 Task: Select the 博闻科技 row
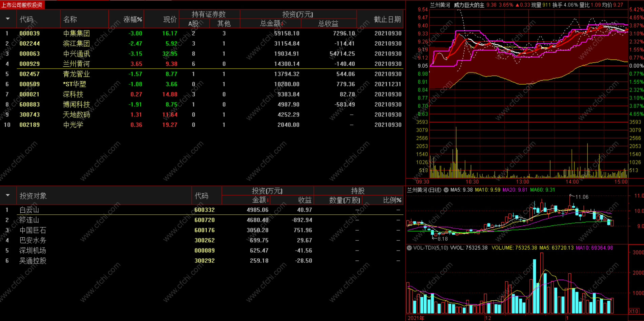click(202, 104)
